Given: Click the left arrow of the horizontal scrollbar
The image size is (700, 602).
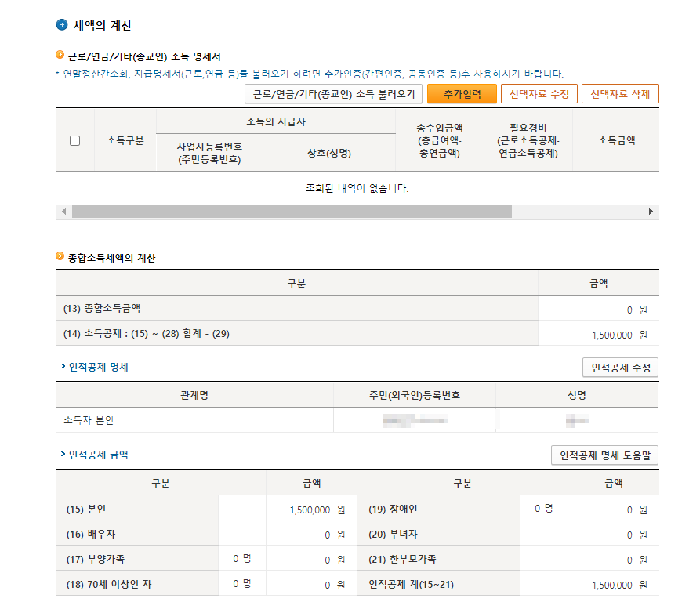Looking at the screenshot, I should click(62, 211).
